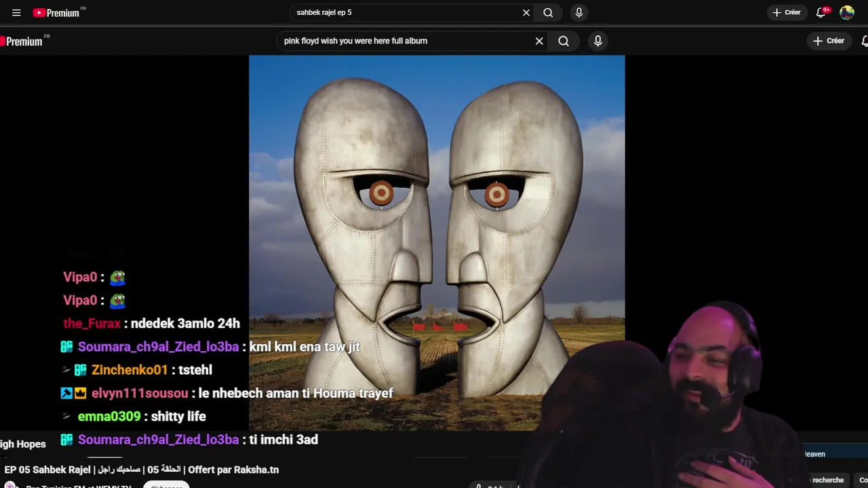Viewport: 868px width, 488px height.
Task: Open the Créer button in the second bar
Action: (829, 41)
